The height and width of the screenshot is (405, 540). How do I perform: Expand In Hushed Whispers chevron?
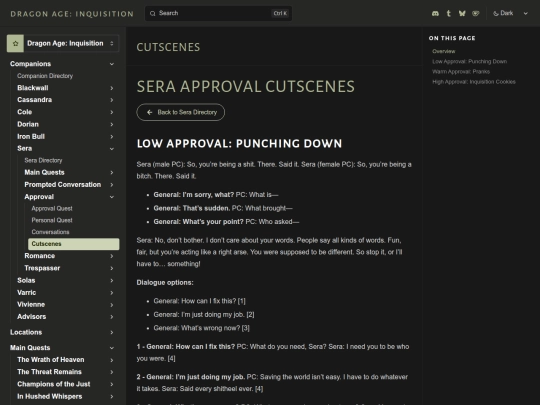click(x=112, y=397)
